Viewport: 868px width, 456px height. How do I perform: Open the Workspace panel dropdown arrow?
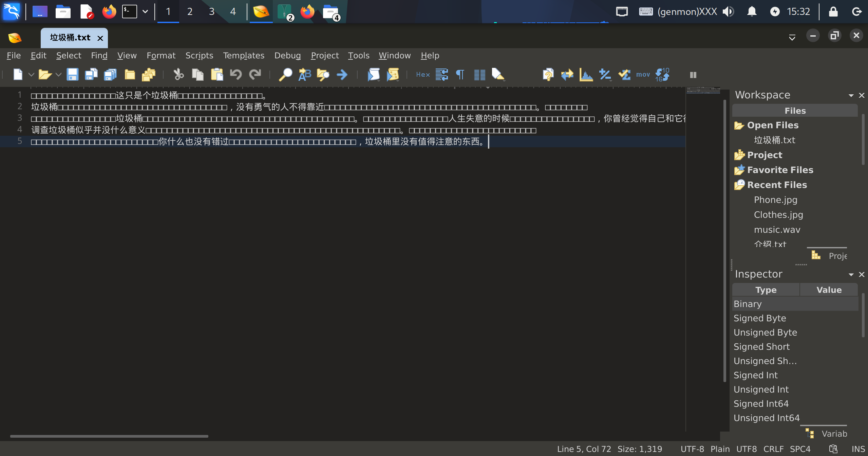pyautogui.click(x=851, y=95)
